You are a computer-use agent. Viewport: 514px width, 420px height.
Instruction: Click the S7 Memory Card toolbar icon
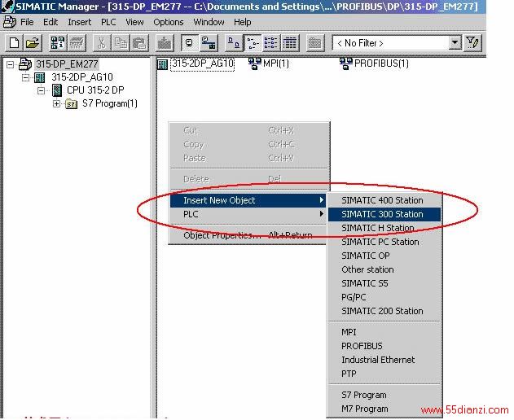click(x=77, y=43)
